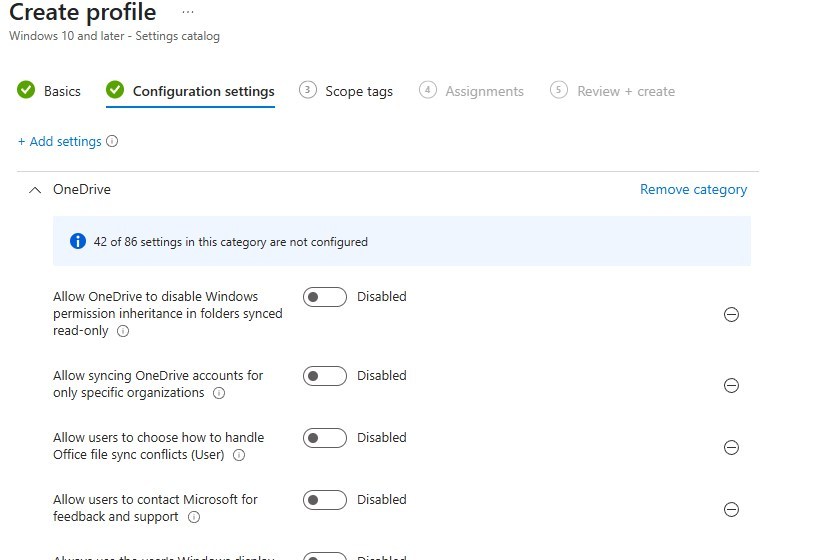The width and height of the screenshot is (818, 560).
Task: Collapse the OneDrive category
Action: pos(35,190)
